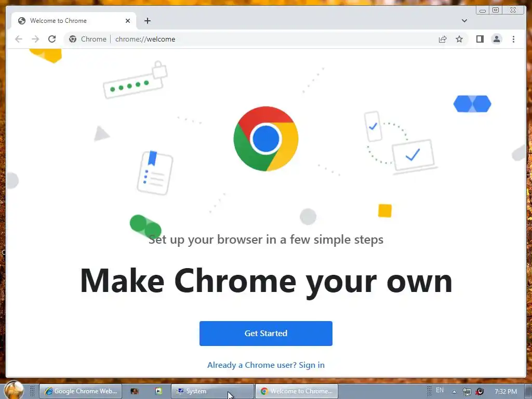
Task: Open the 7:32 PM clock
Action: (x=506, y=392)
